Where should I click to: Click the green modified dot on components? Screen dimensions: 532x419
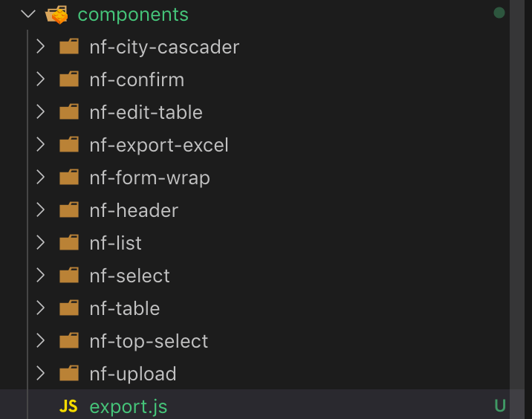(x=499, y=13)
